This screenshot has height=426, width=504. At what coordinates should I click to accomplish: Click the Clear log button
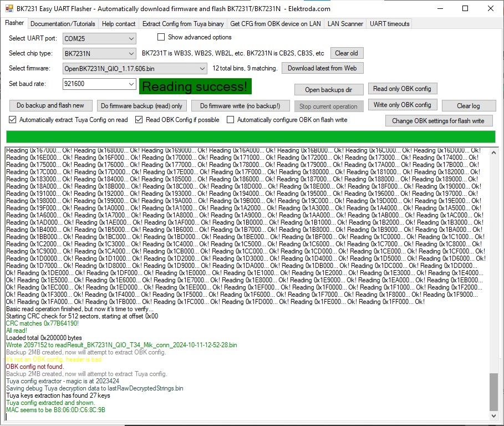coord(469,106)
